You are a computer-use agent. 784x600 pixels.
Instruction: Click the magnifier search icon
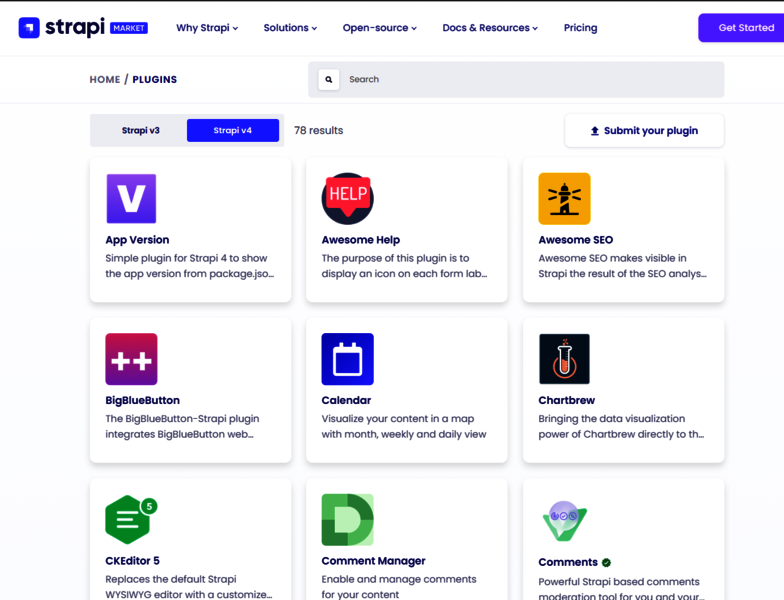pos(328,80)
